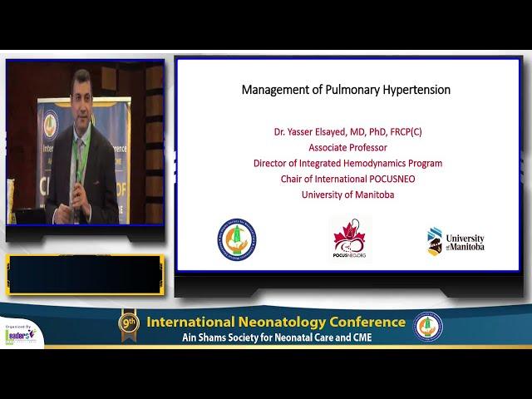Click the Ain Shams Society circular logo on slide

(x=237, y=239)
